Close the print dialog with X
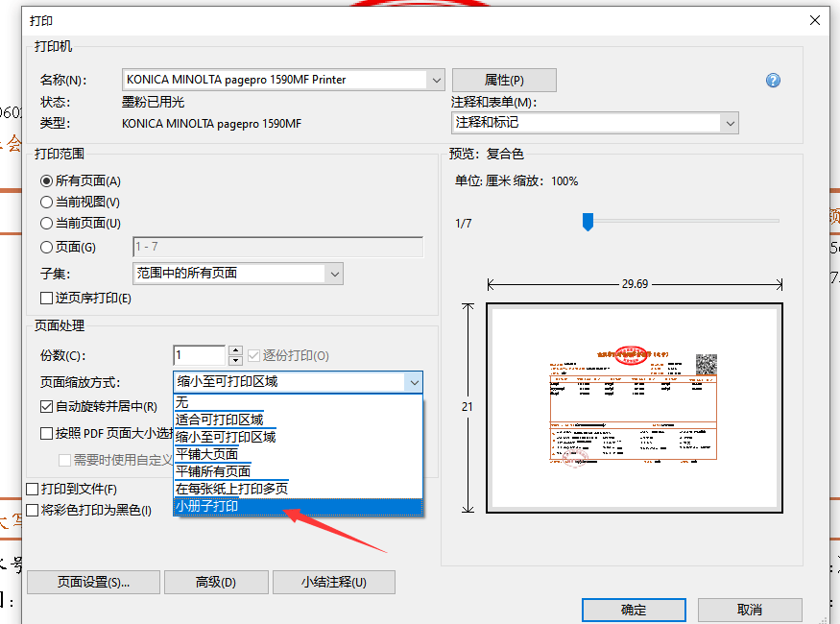 click(815, 19)
